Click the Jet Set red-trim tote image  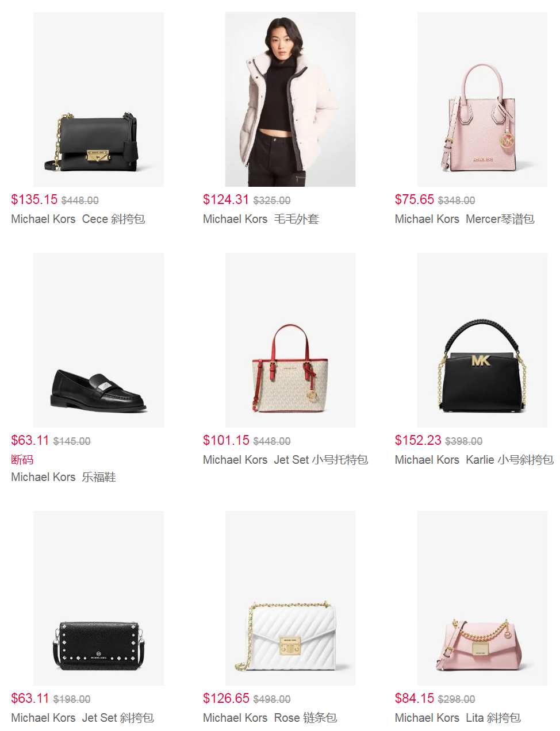(290, 340)
